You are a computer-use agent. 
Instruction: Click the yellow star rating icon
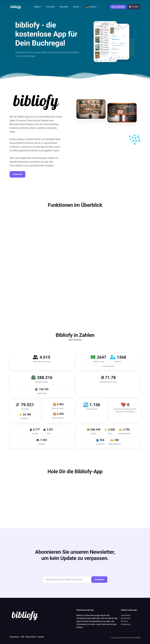coord(21,414)
